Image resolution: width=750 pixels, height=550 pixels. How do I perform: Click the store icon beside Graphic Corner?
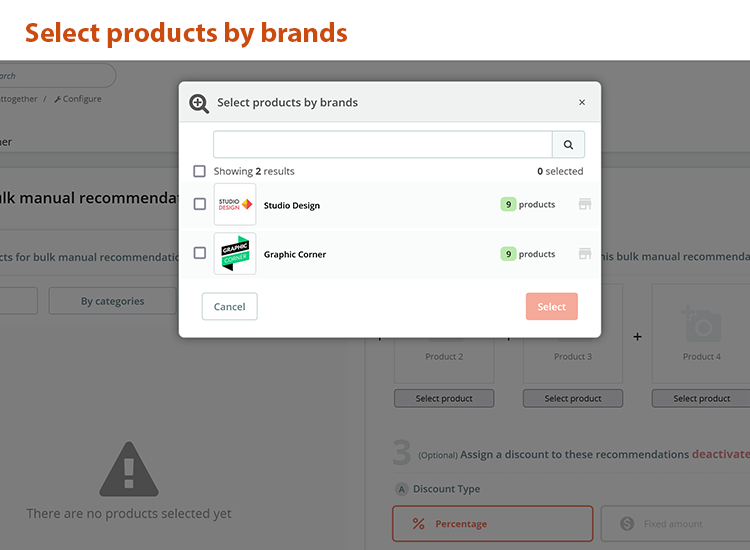click(x=585, y=254)
